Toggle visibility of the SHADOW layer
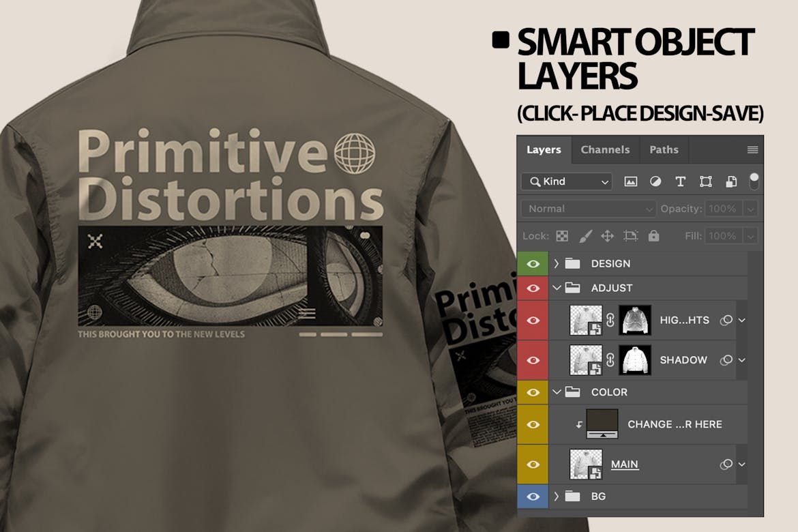Image resolution: width=798 pixels, height=532 pixels. 533,359
